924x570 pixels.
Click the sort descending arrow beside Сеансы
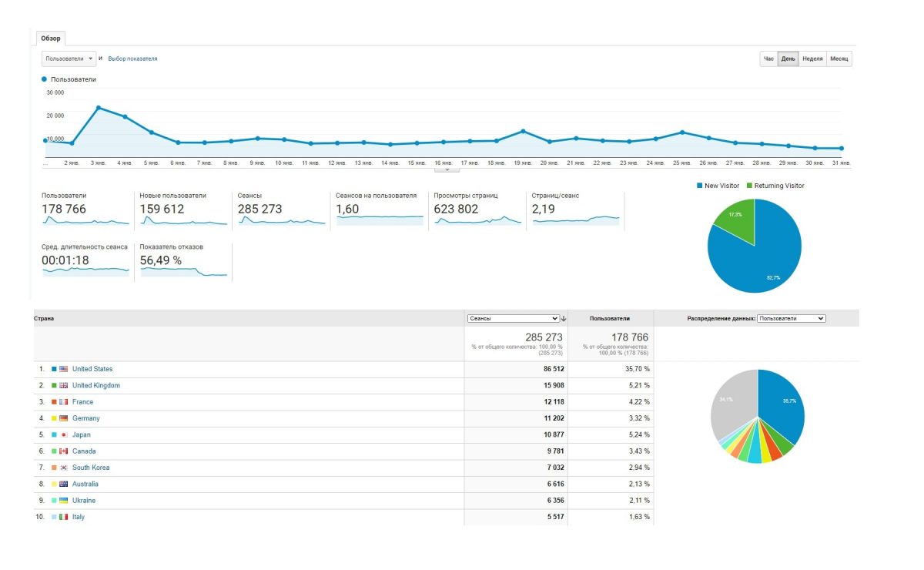564,318
